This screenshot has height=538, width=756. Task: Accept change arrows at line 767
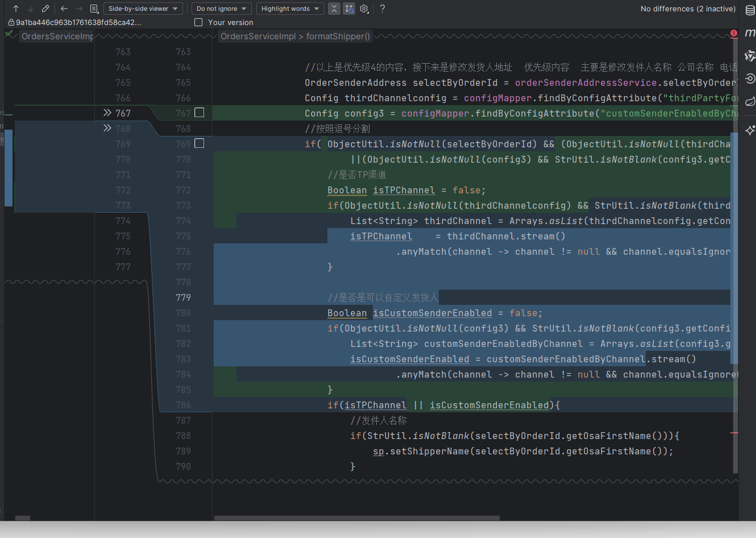tap(107, 113)
